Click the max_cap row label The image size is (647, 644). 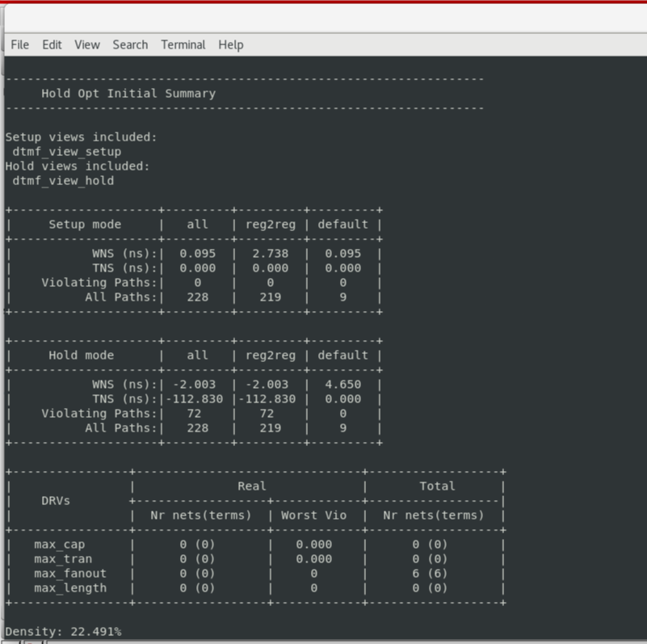[60, 545]
